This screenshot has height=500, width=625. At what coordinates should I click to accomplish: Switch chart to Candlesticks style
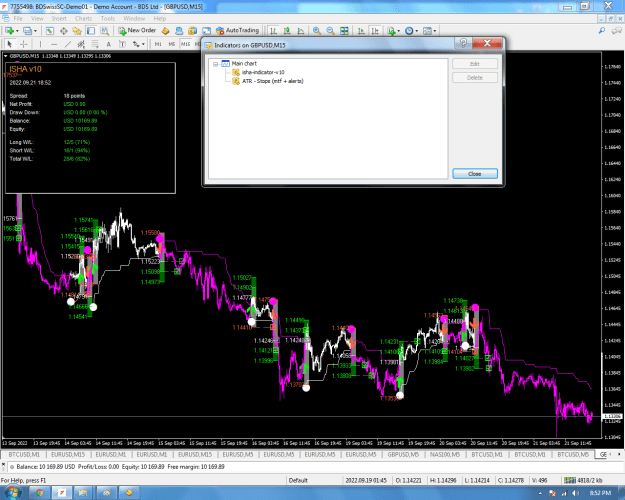pos(287,31)
